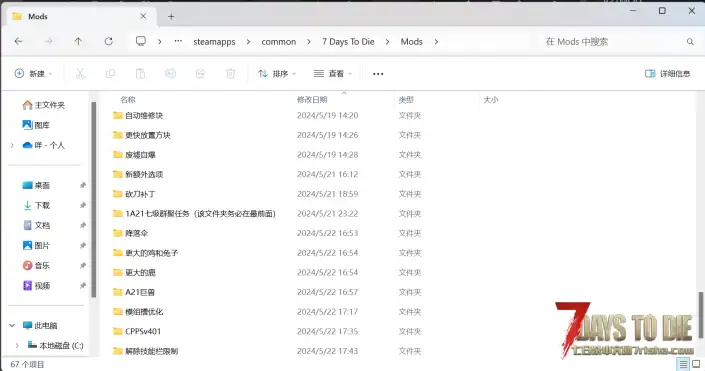This screenshot has width=705, height=371.
Task: Open 视频 (Videos) in sidebar
Action: pyautogui.click(x=36, y=285)
